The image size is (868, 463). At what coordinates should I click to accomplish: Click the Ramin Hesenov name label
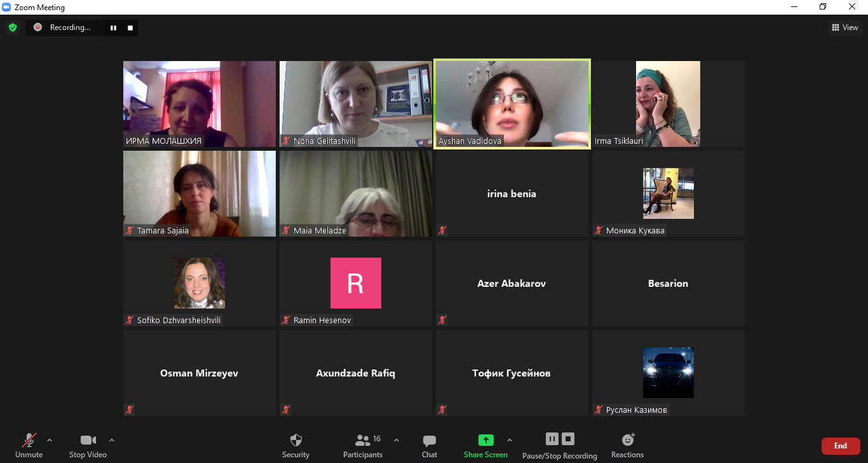(322, 321)
